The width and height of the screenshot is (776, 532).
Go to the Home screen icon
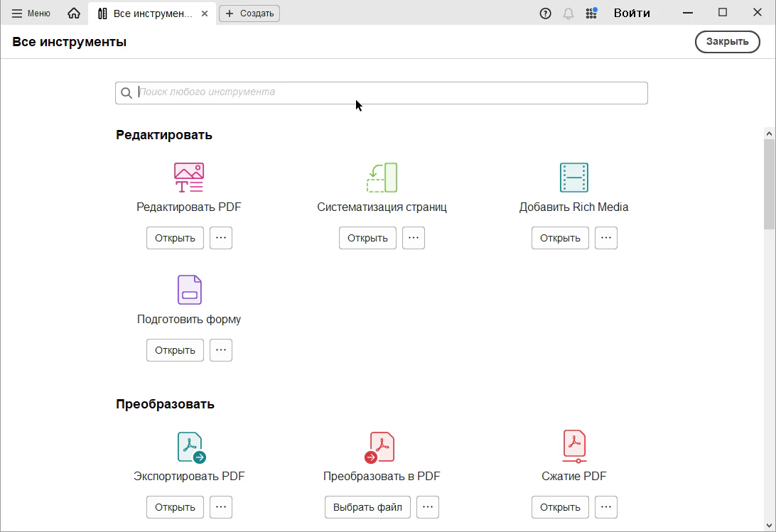(x=74, y=13)
